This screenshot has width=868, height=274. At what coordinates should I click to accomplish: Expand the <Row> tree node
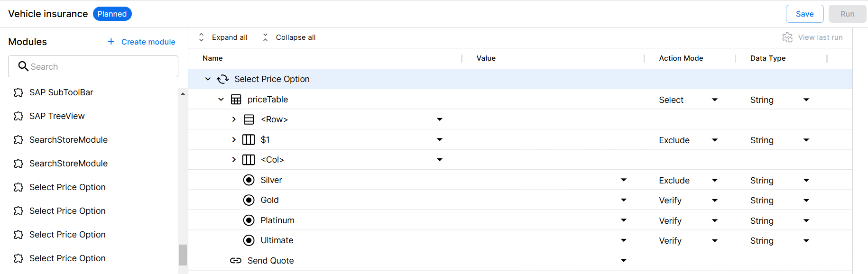(234, 119)
